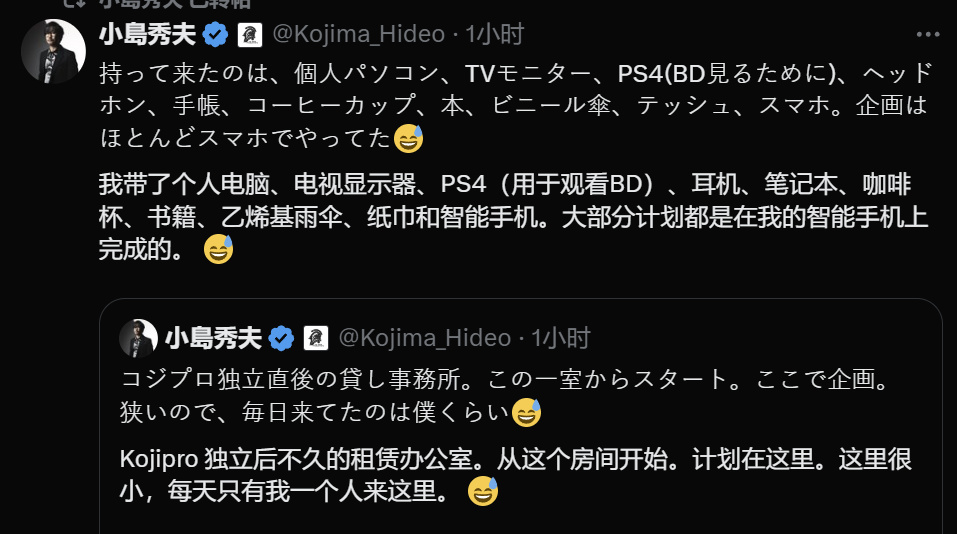Click verified badge inside quoted post
This screenshot has height=534, width=957.
(281, 338)
